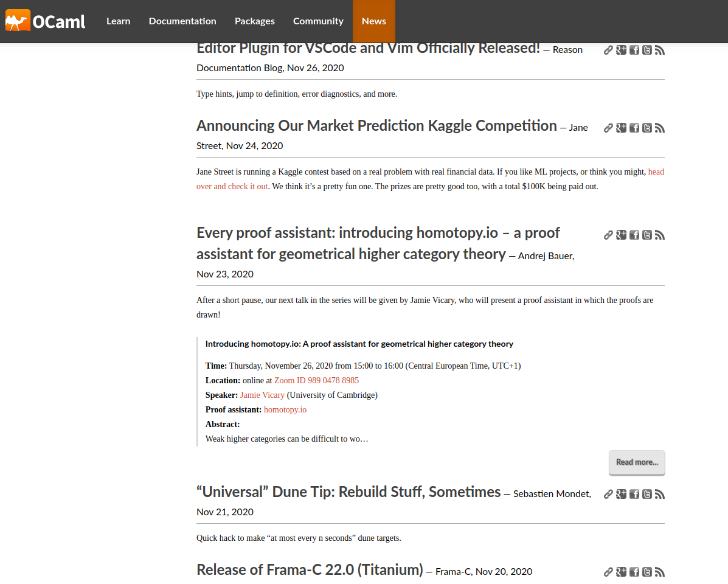Open Universal Dune Tip: Rebuild Stuff headline

348,492
